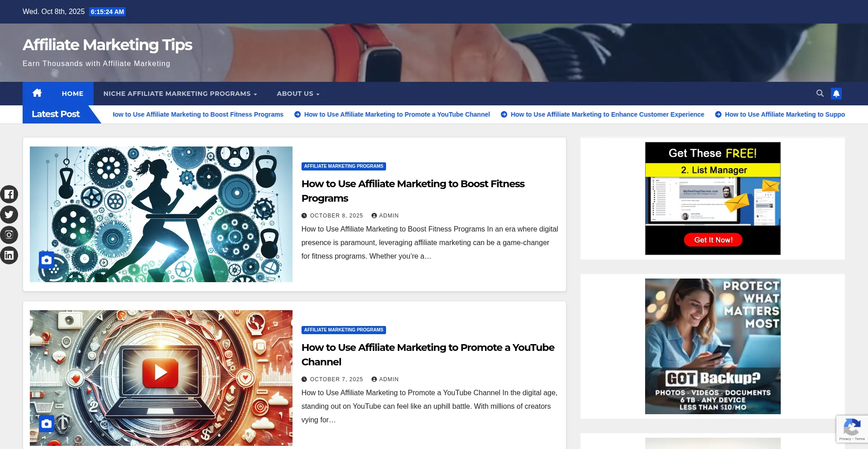Click the notification bell icon
Screen dimensions: 868x449
pos(836,94)
